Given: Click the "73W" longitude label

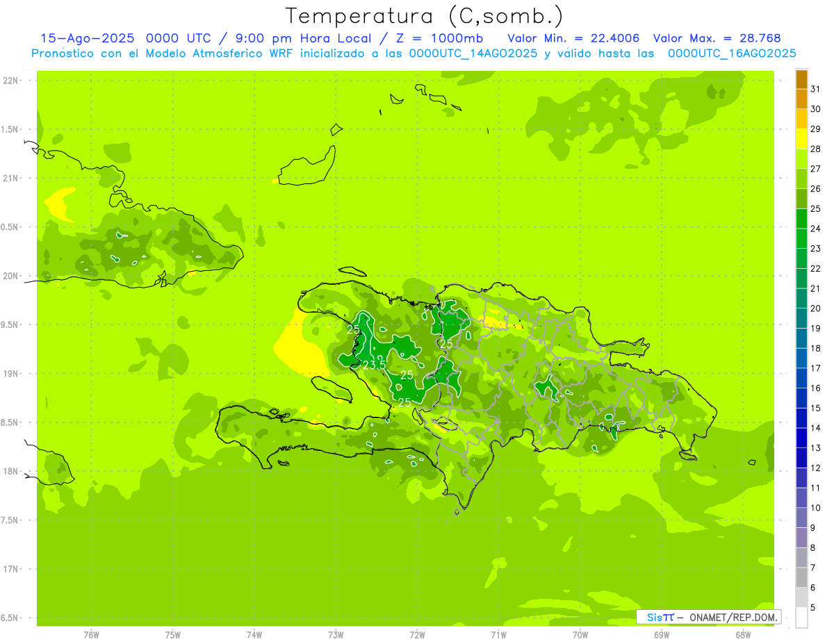Looking at the screenshot, I should point(336,634).
